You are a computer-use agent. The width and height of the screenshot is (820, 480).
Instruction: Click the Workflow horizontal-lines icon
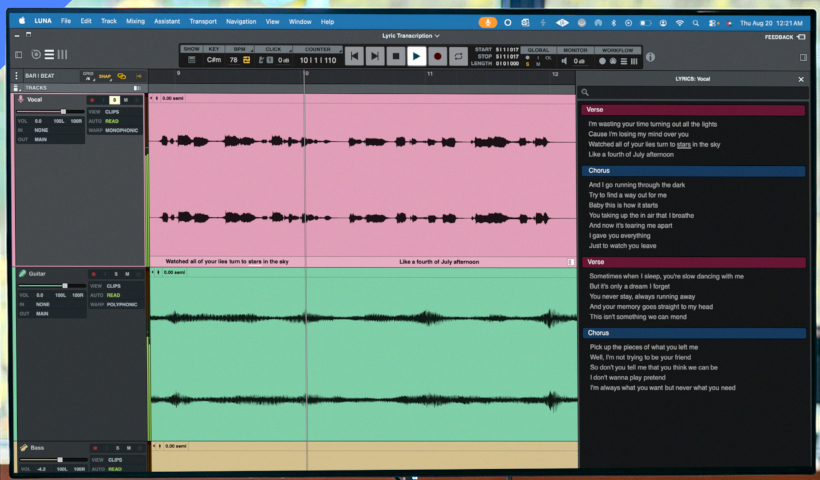click(623, 61)
